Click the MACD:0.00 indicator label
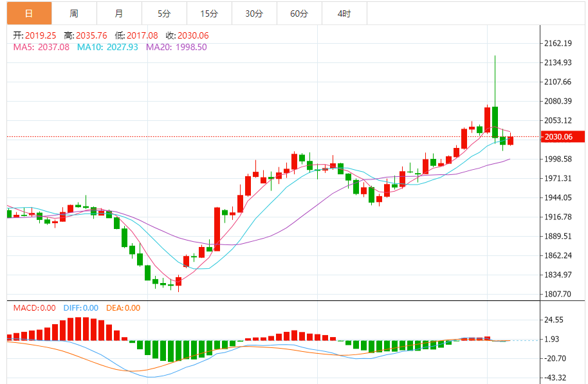Viewport: 588px width, 384px height. [35, 308]
